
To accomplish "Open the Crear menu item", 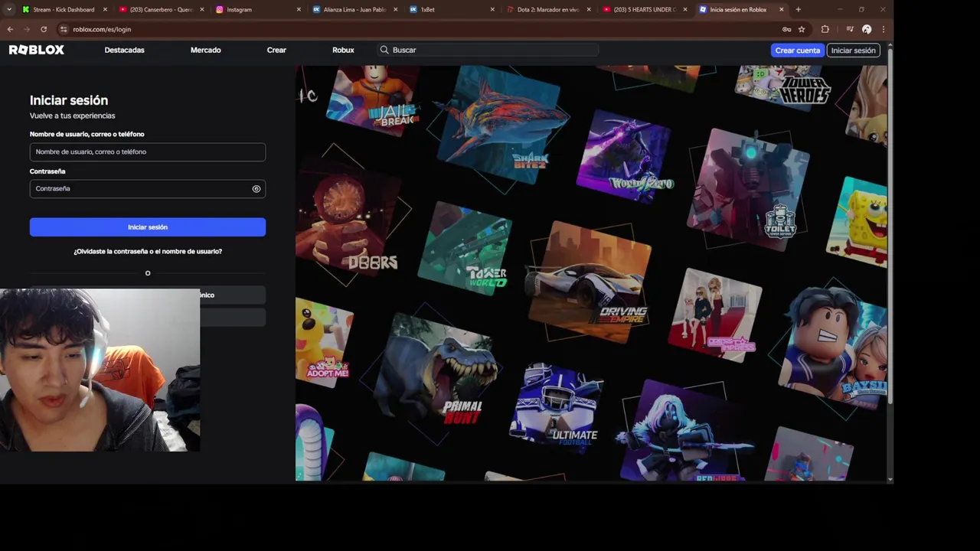I will [276, 50].
